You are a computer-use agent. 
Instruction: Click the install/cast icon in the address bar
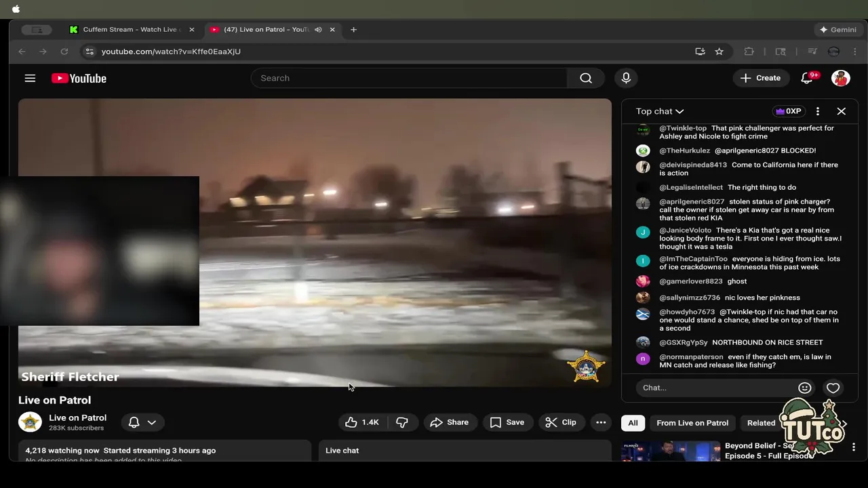701,52
